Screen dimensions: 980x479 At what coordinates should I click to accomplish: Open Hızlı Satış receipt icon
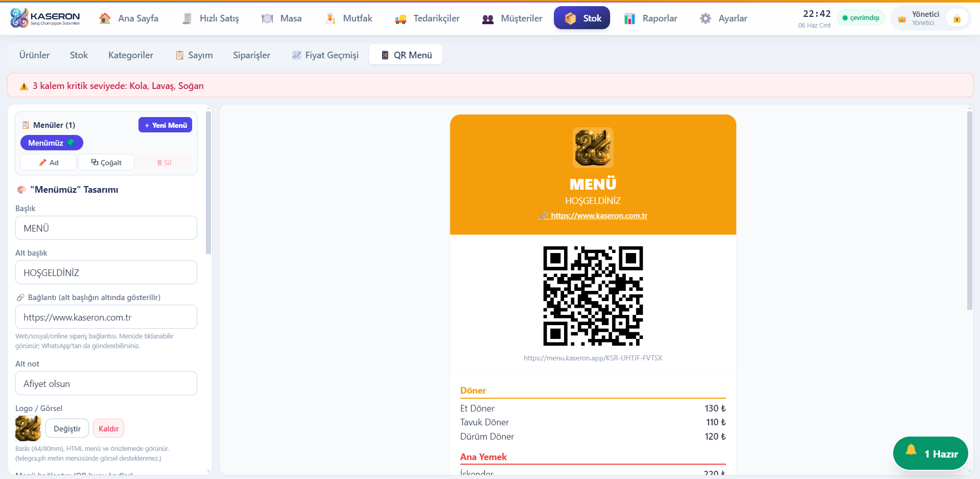click(x=187, y=18)
